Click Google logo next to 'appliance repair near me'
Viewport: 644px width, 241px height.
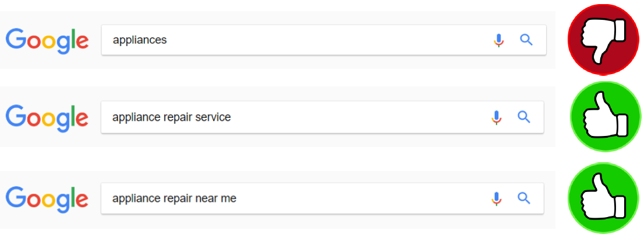click(47, 199)
